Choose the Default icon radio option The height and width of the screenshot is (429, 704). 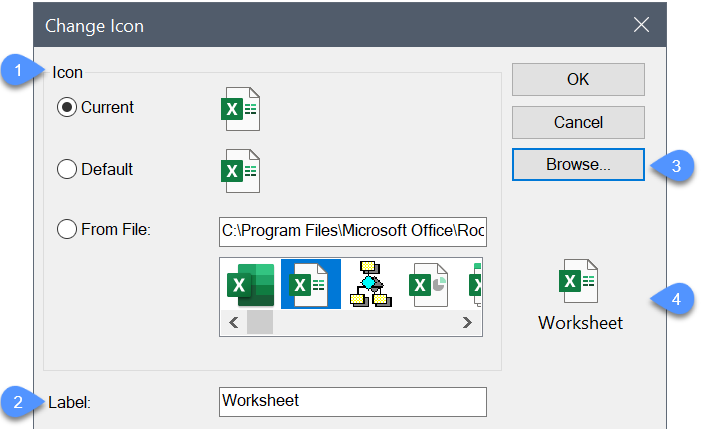click(x=68, y=170)
